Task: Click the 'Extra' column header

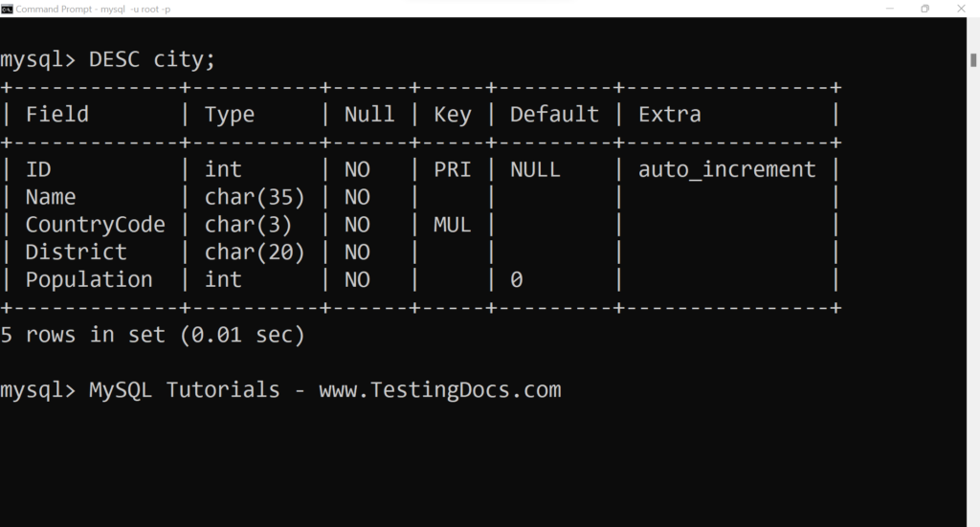Action: tap(669, 115)
